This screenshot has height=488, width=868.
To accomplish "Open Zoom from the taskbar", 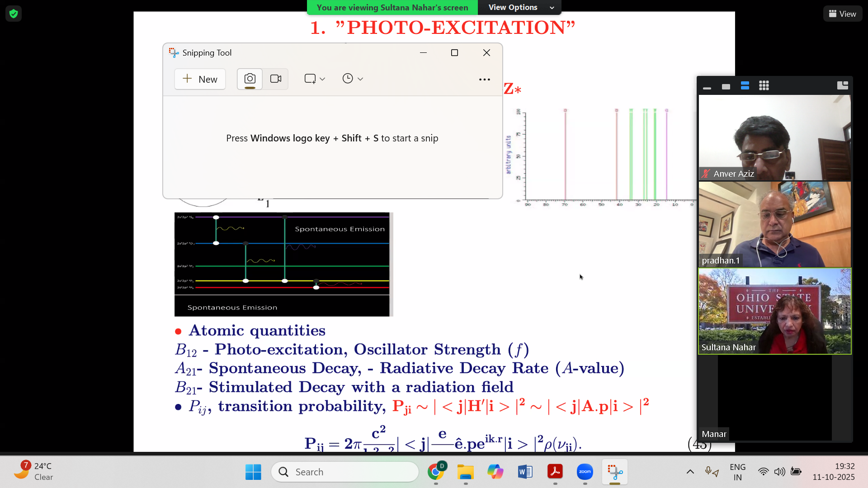I will tap(585, 472).
